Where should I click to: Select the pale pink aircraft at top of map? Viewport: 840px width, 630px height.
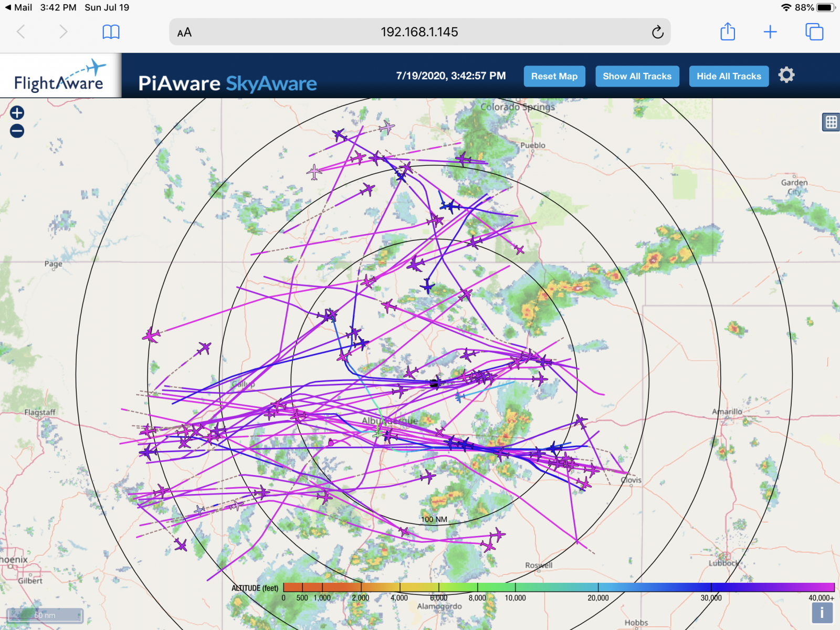tap(386, 127)
